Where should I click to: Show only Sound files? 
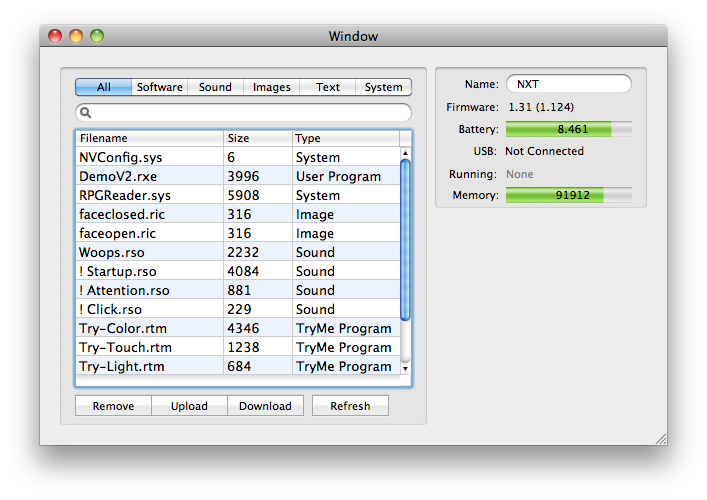click(215, 87)
